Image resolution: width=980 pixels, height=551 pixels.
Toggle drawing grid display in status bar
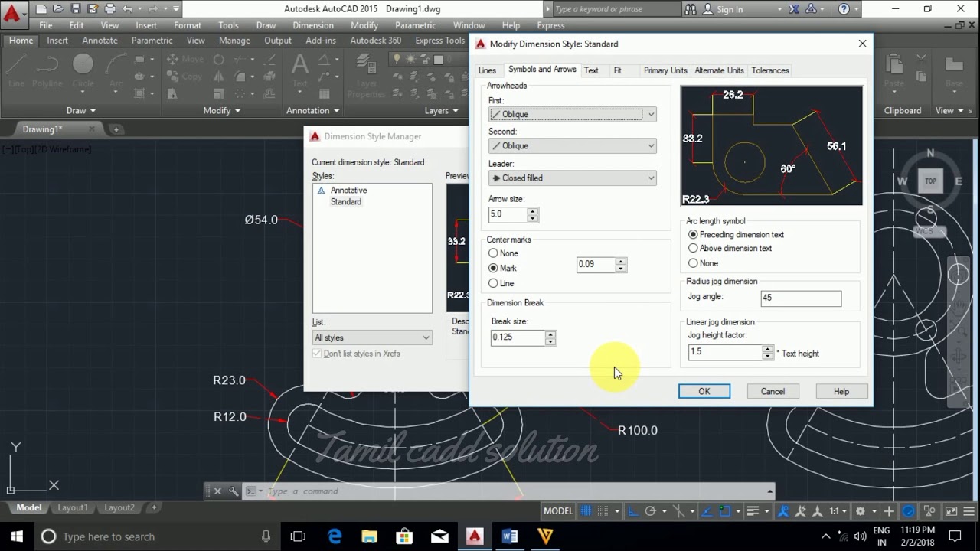click(586, 511)
